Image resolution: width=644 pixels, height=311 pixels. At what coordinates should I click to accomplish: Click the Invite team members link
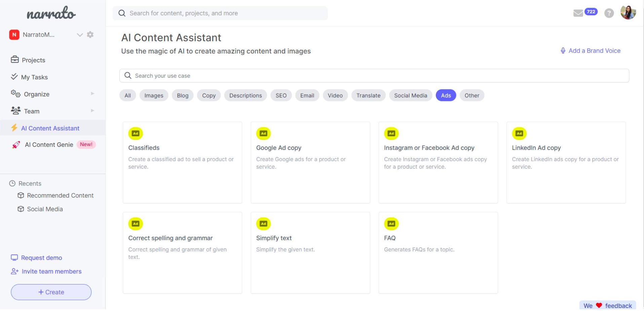point(51,272)
